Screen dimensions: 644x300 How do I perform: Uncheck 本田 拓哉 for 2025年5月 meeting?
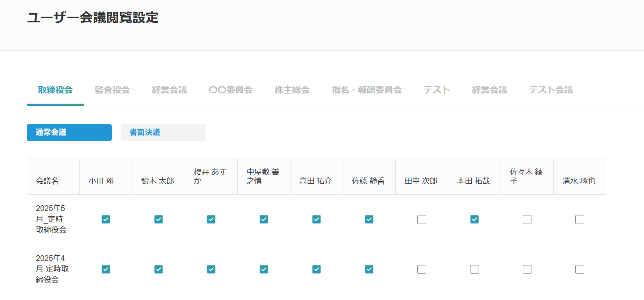pyautogui.click(x=474, y=220)
